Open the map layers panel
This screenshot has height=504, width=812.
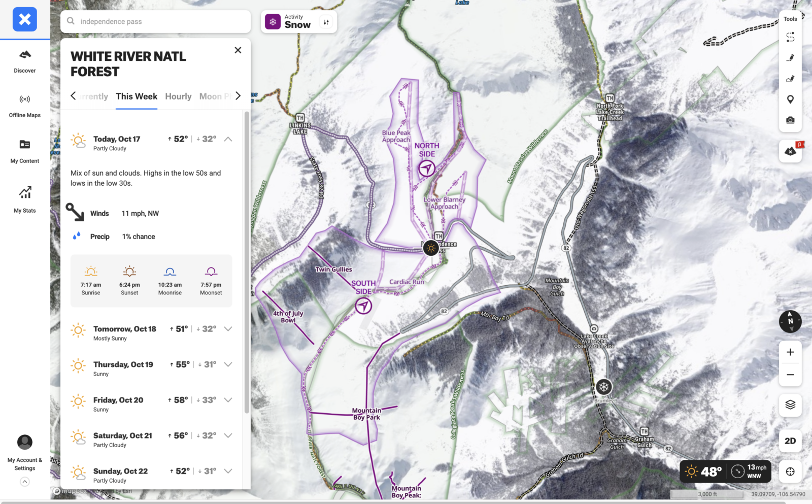click(x=790, y=405)
